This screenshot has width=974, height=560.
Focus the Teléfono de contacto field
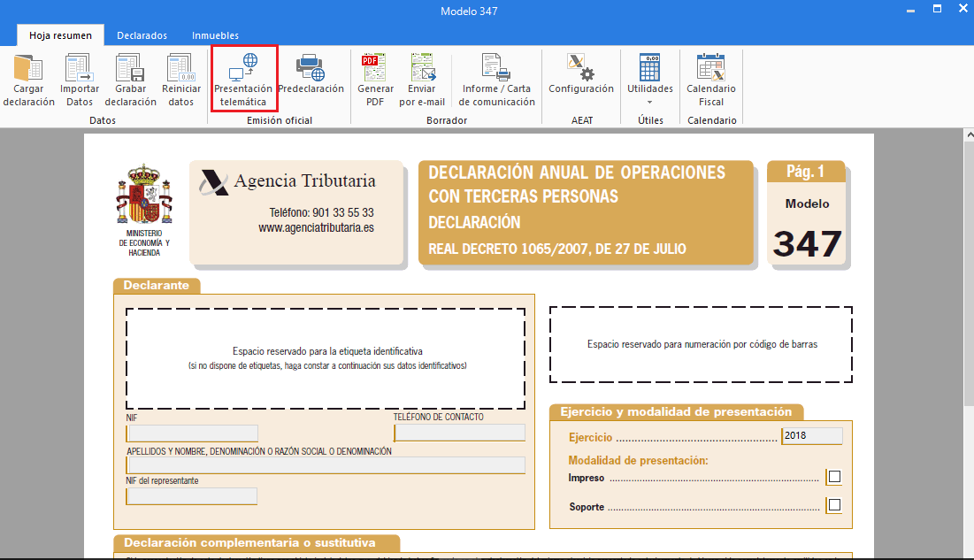click(x=460, y=433)
